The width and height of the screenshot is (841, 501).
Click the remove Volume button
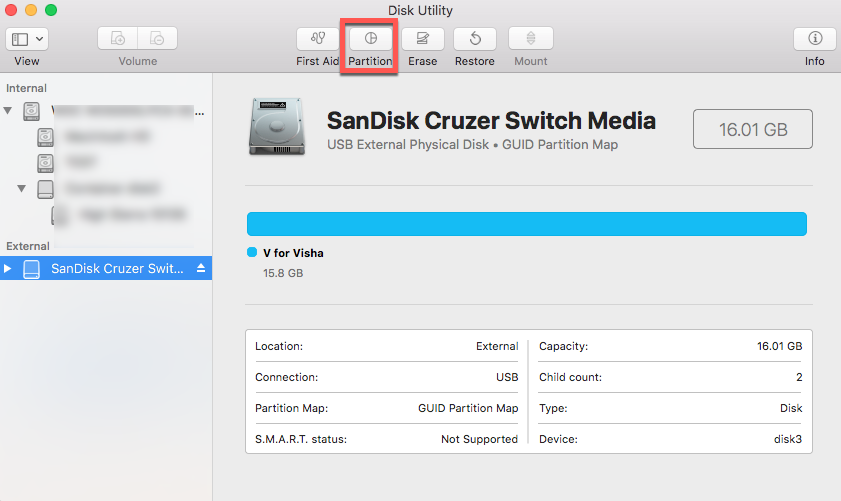coord(157,38)
